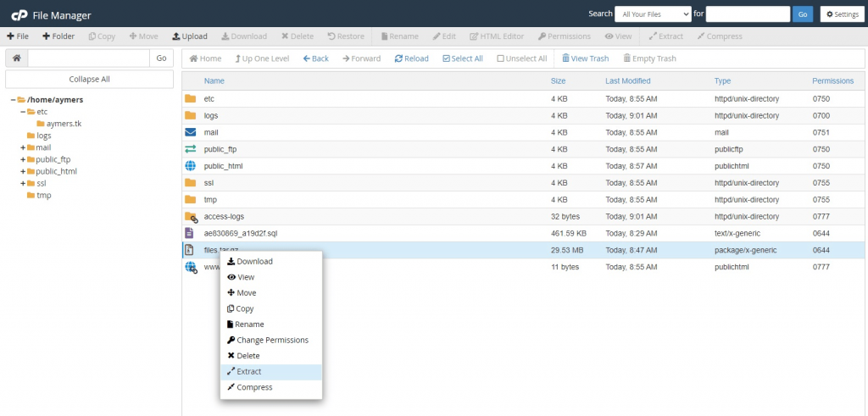Viewport: 868px width, 416px height.
Task: Click the Up One Level button
Action: click(x=261, y=58)
